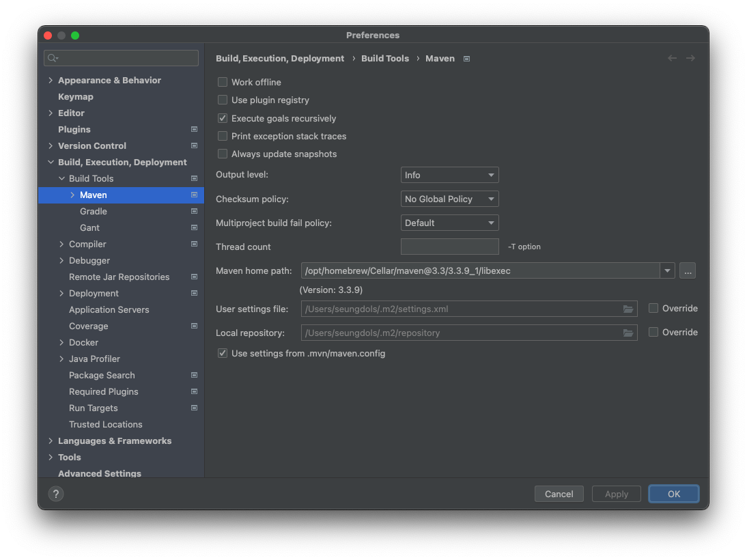Enable Print exception stack traces
Image resolution: width=747 pixels, height=560 pixels.
[223, 137]
